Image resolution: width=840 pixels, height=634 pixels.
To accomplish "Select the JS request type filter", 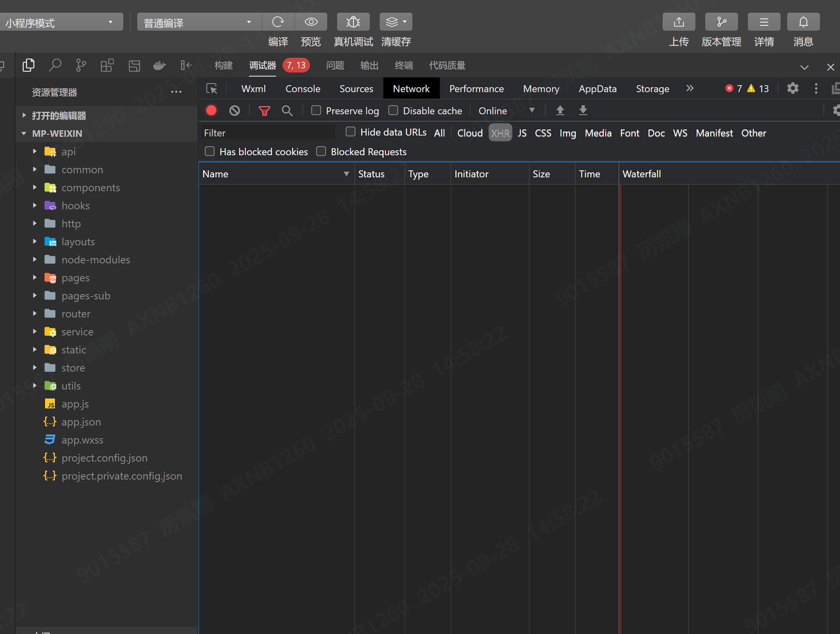I will pos(522,133).
